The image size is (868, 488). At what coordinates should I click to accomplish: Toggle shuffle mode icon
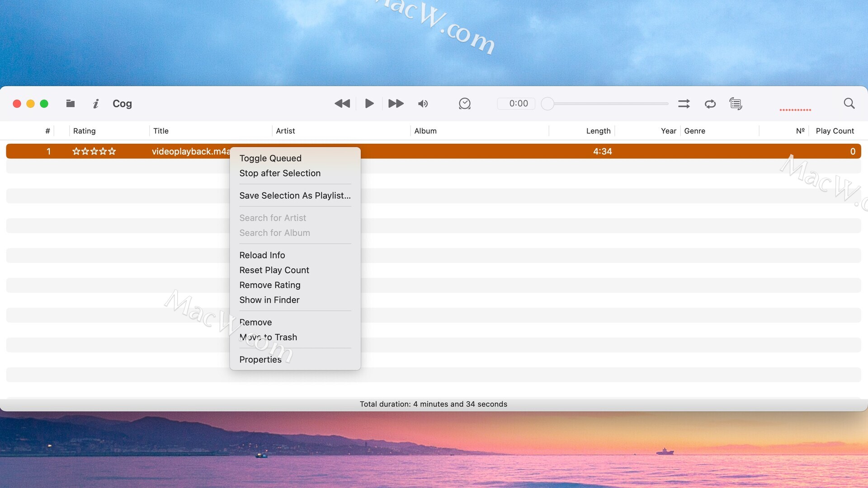(x=684, y=104)
